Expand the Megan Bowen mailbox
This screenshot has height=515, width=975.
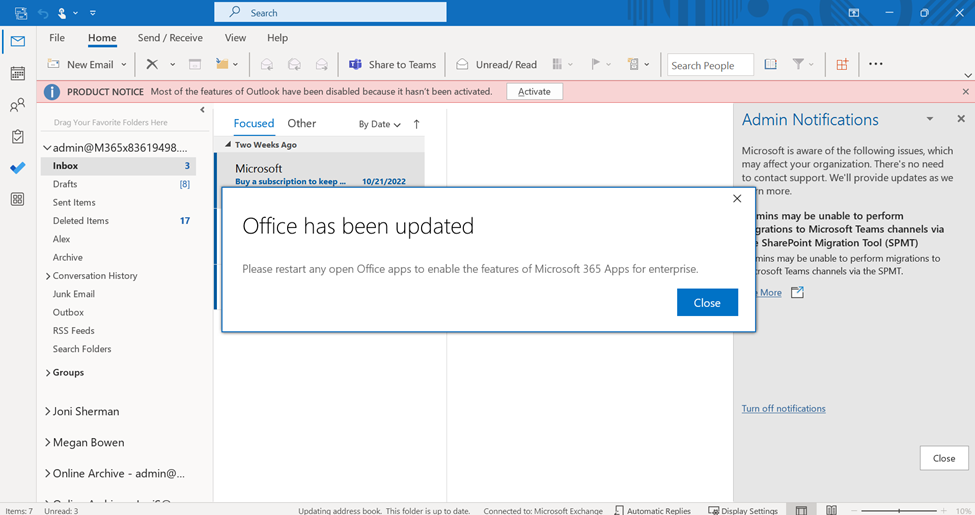48,442
